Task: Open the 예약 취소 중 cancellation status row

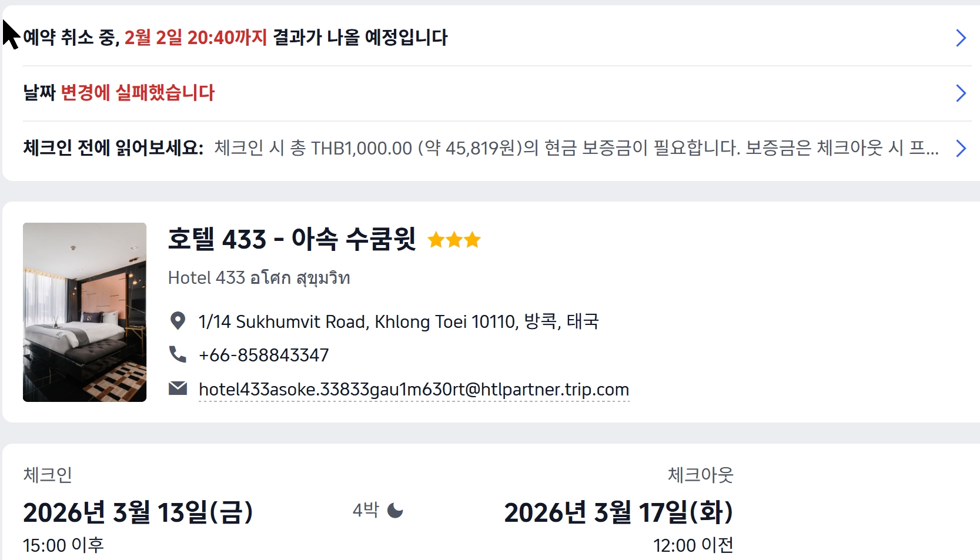Action: (x=235, y=38)
